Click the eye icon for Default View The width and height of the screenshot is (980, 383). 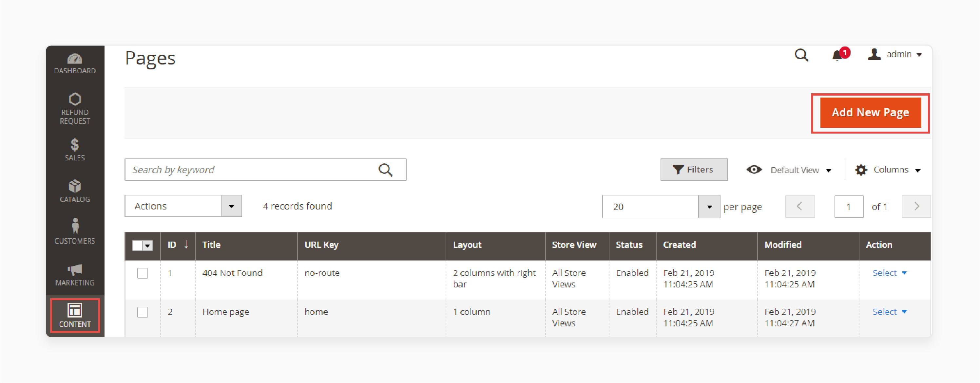pyautogui.click(x=754, y=170)
